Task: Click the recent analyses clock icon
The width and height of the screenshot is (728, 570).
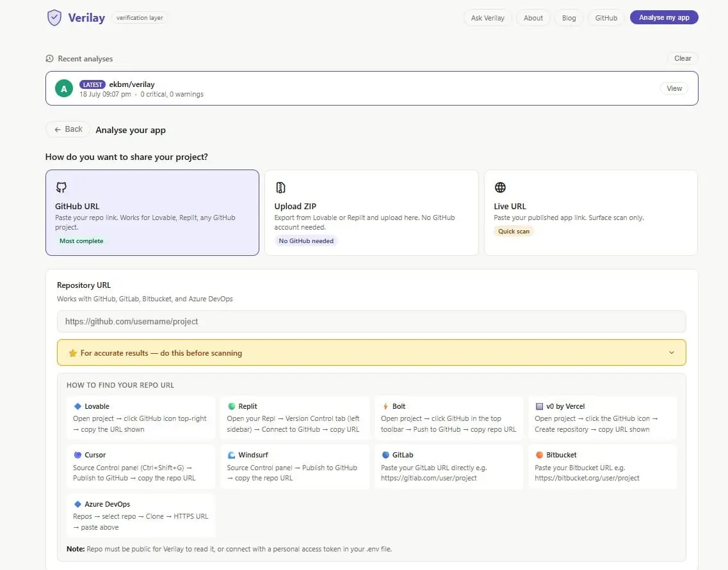Action: click(x=50, y=58)
